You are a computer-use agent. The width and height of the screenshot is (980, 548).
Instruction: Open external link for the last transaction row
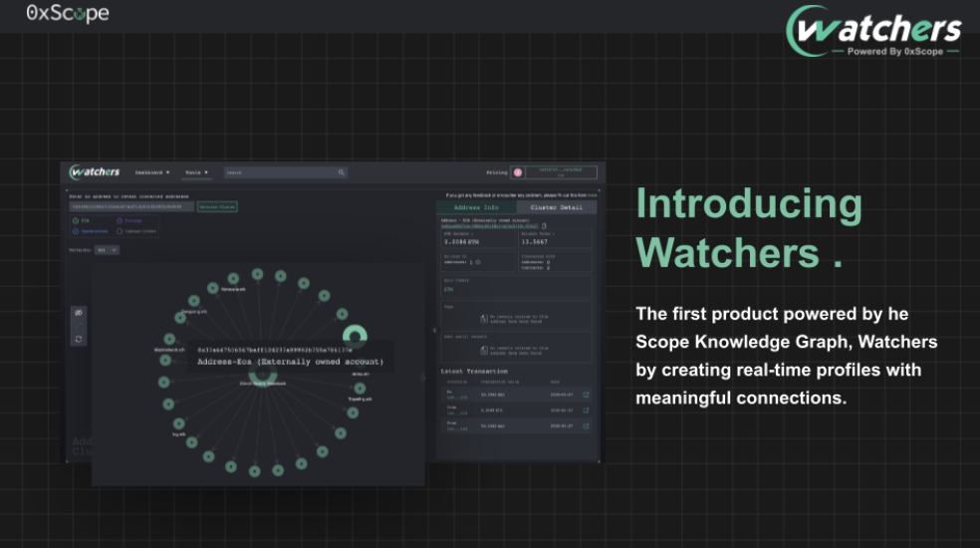[586, 426]
